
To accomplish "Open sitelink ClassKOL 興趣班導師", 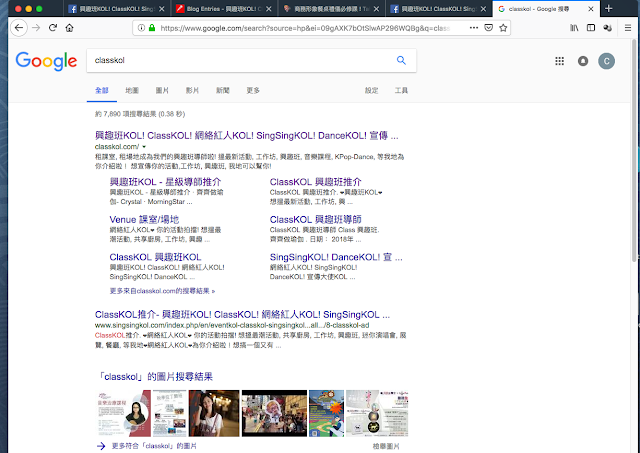I will click(x=316, y=220).
